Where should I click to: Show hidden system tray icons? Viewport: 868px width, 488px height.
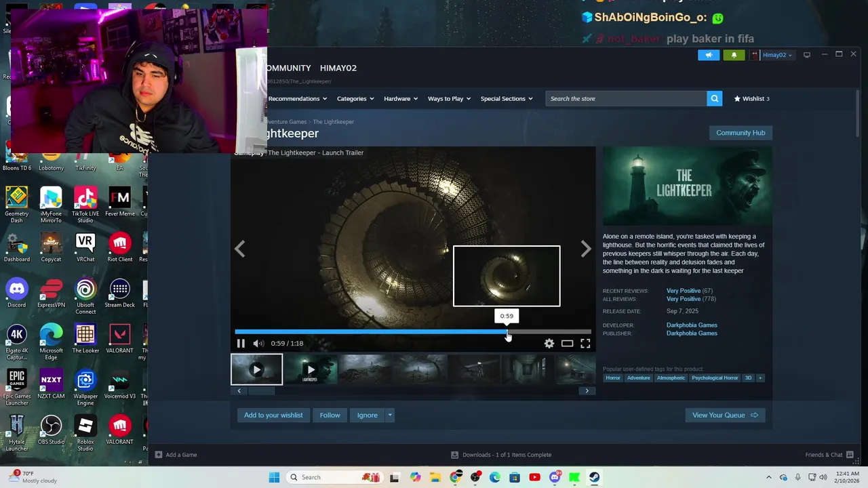(768, 477)
